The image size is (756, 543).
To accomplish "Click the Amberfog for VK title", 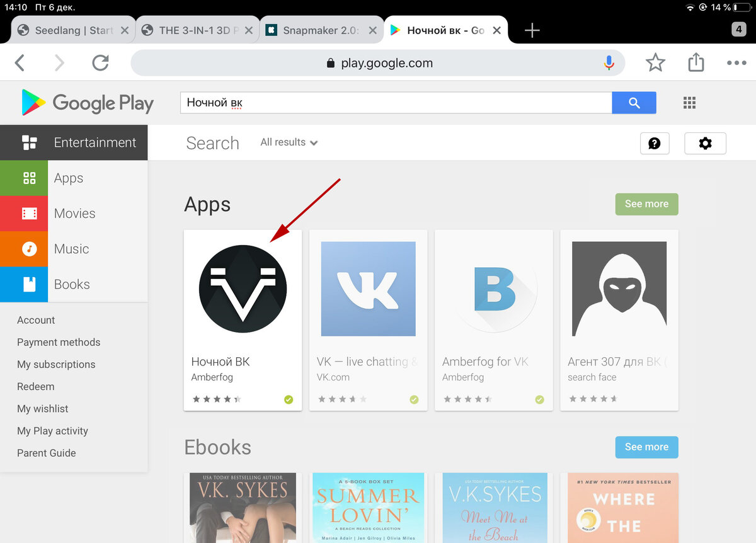I will tap(485, 362).
